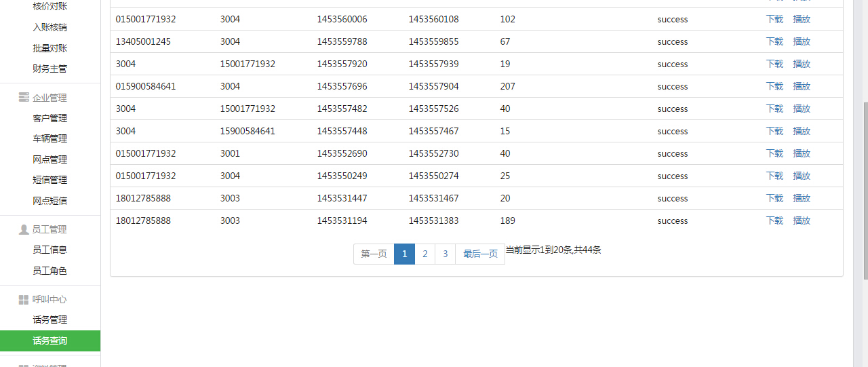This screenshot has width=868, height=367.
Task: Open 话务管理 in the sidebar
Action: pos(50,320)
